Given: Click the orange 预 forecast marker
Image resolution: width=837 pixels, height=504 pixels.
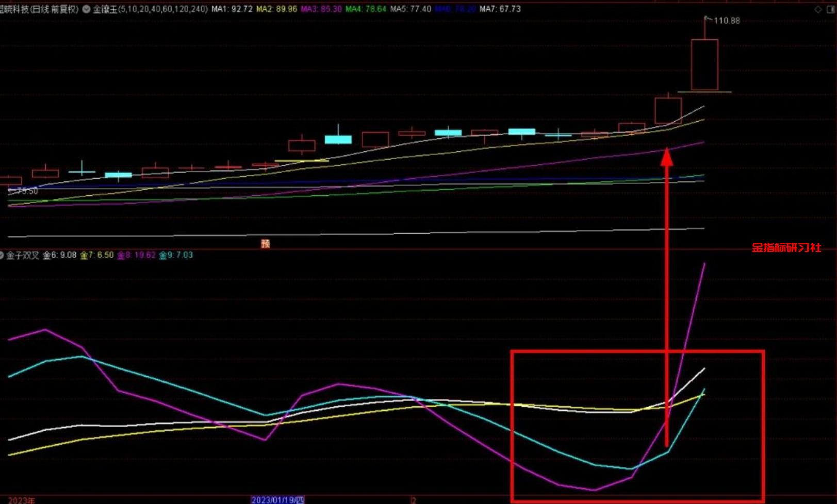Looking at the screenshot, I should click(266, 244).
